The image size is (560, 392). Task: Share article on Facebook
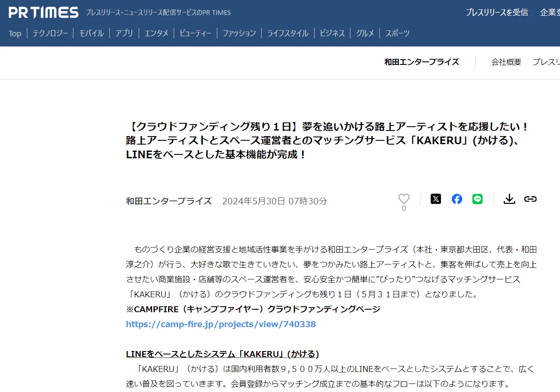point(457,199)
